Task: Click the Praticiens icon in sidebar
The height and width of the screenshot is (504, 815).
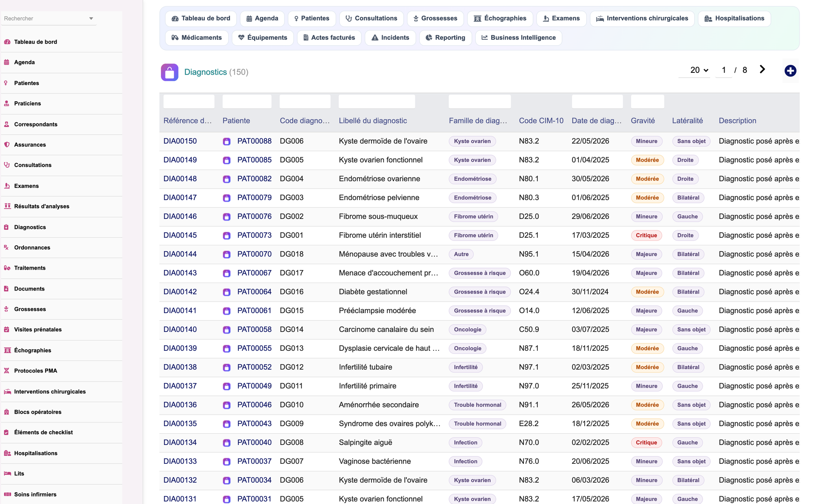Action: coord(7,103)
